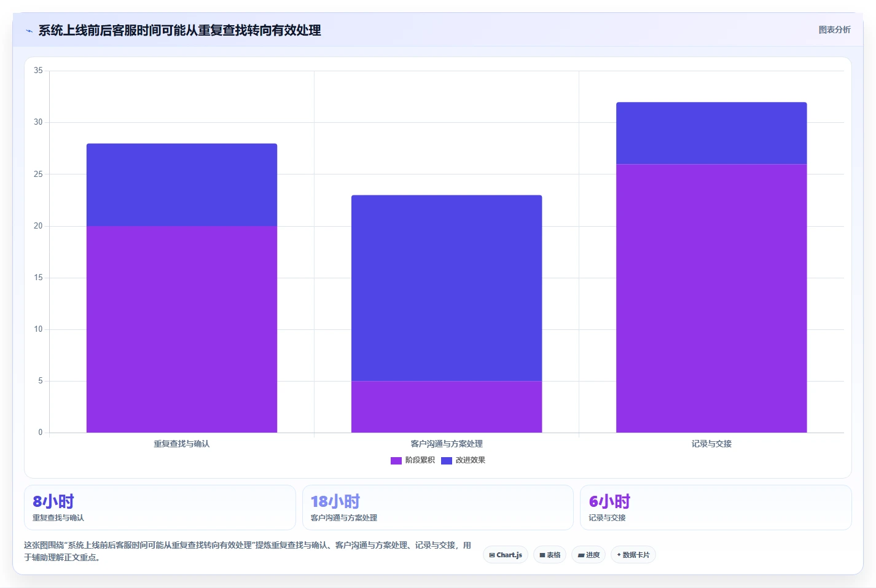
Task: Click x-axis label 客户沟通与方案处理
Action: pyautogui.click(x=447, y=444)
